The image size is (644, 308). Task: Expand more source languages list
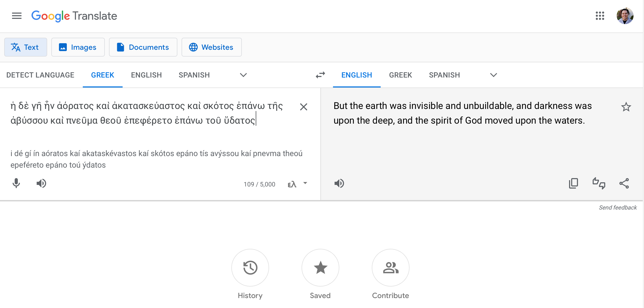click(243, 75)
